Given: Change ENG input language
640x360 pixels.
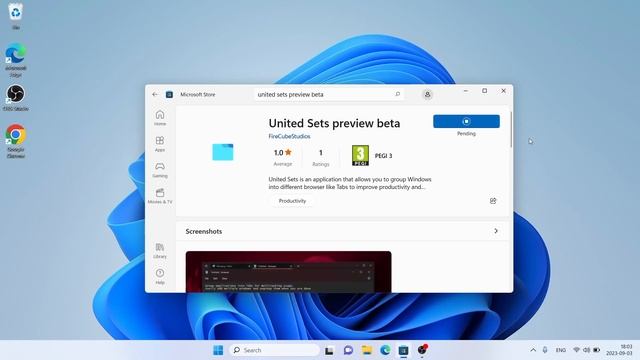Looking at the screenshot, I should tap(561, 350).
